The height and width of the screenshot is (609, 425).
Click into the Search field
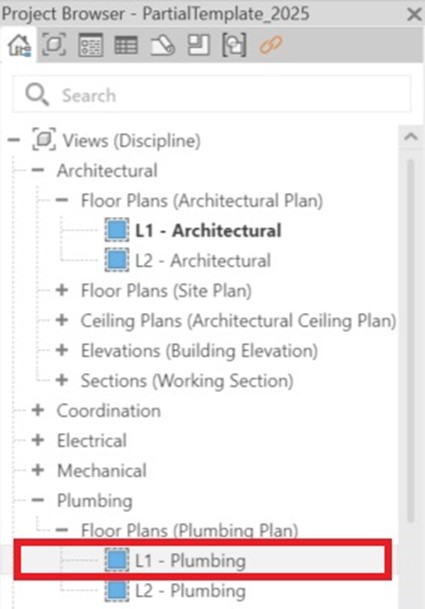coord(212,94)
